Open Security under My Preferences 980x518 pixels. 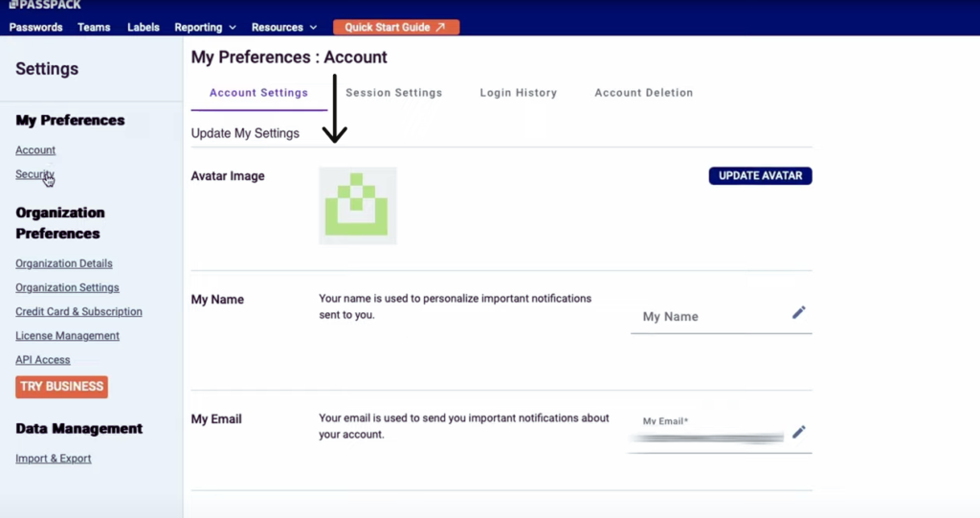coord(35,174)
